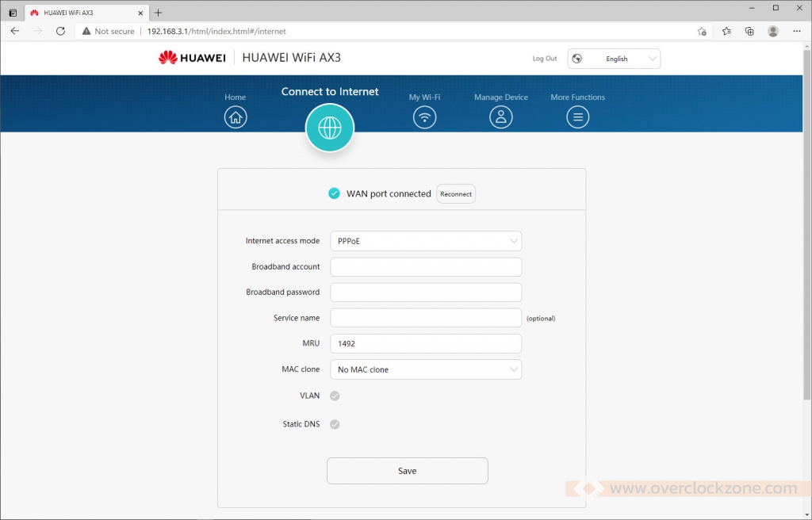Click the Reconnect button
The height and width of the screenshot is (520, 812).
456,194
